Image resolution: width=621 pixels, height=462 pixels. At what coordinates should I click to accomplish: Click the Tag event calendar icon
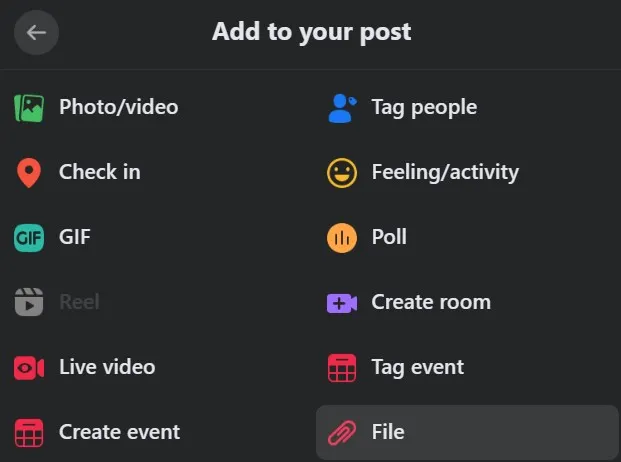(x=342, y=368)
